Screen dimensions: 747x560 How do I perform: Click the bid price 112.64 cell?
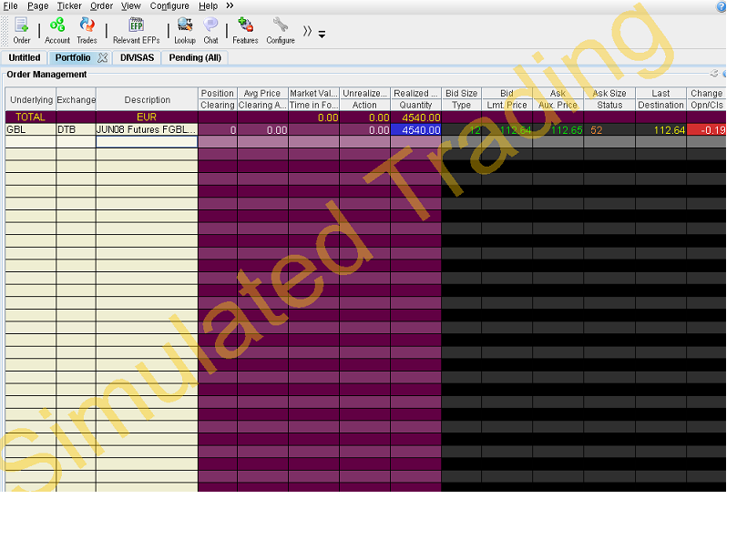(x=507, y=129)
